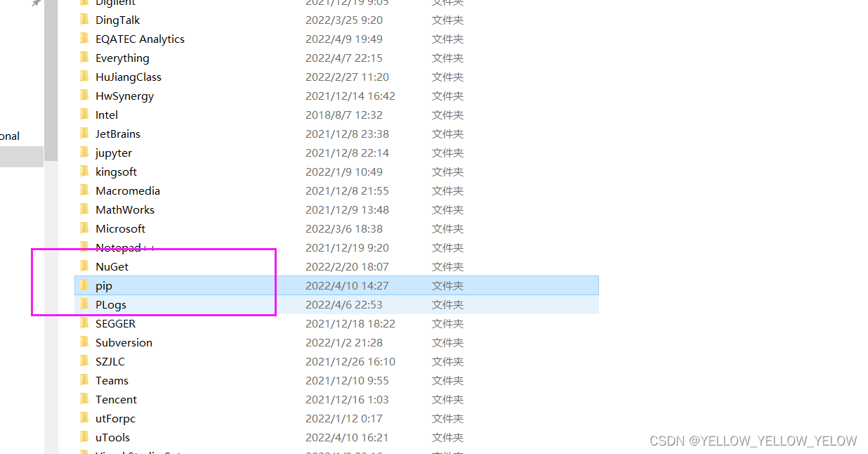Select the Everything folder name
Screen dimensions: 868x454
point(122,58)
